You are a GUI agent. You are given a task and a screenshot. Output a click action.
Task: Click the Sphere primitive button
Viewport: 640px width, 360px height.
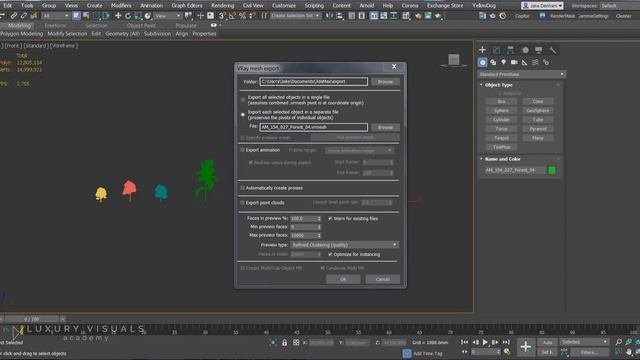pyautogui.click(x=501, y=111)
